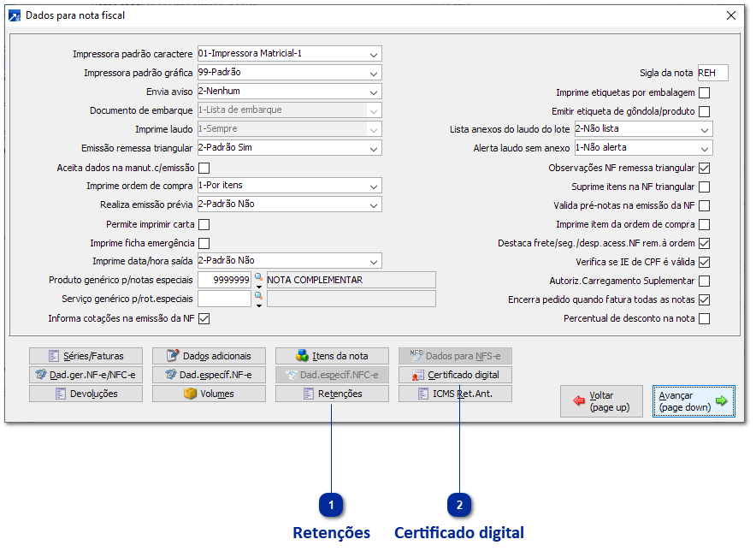Click the Dad.específ.NF-e button label
The height and width of the screenshot is (557, 756).
216,376
